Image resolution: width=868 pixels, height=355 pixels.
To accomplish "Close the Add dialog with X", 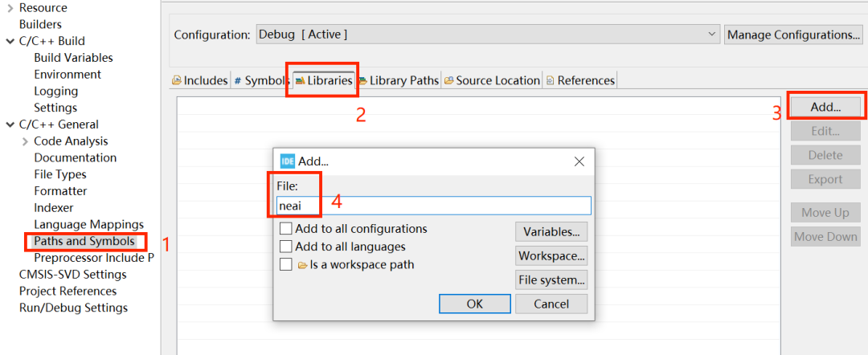I will click(x=579, y=161).
